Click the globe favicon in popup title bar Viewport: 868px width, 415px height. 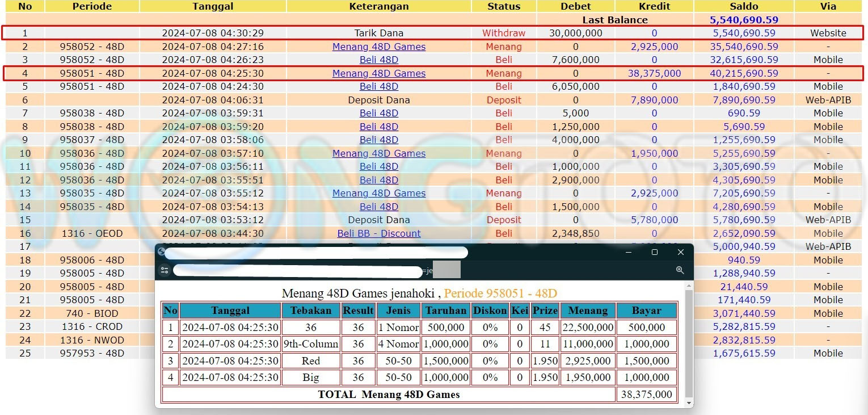pyautogui.click(x=162, y=252)
